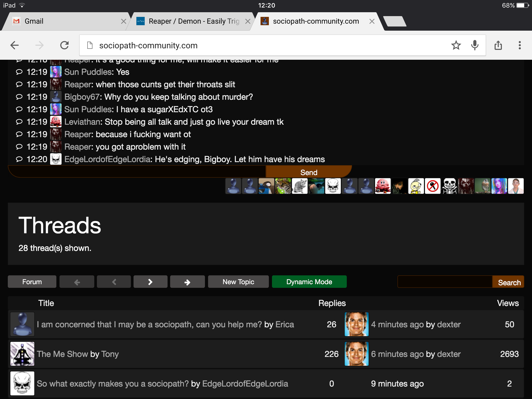Toggle Dynamic Mode
The height and width of the screenshot is (399, 532).
[309, 282]
